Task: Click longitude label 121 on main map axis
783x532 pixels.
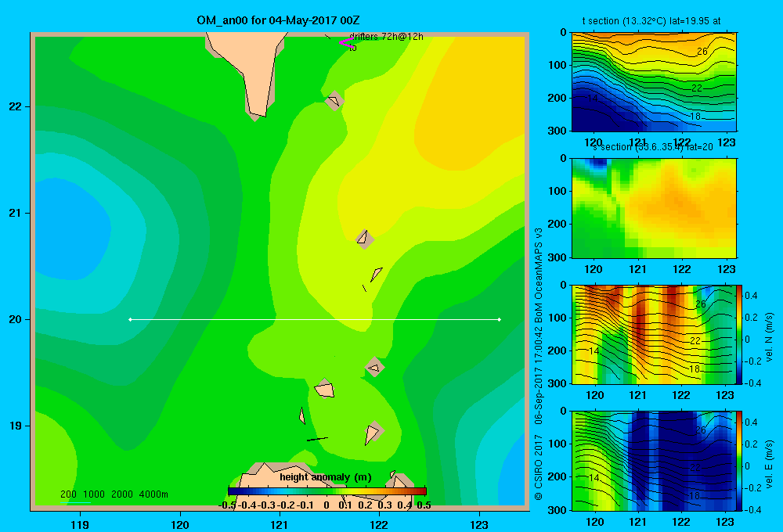Action: pyautogui.click(x=280, y=524)
